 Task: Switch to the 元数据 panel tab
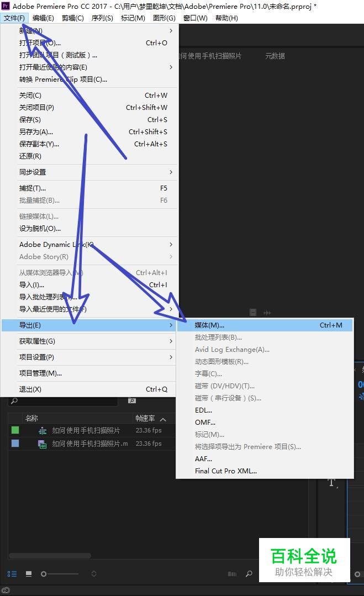[275, 56]
